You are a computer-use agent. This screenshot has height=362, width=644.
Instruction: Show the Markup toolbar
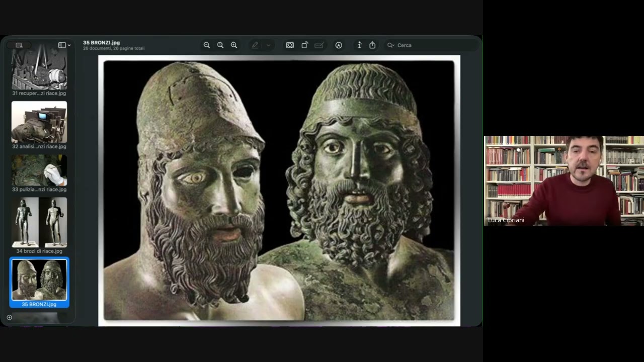pyautogui.click(x=339, y=45)
